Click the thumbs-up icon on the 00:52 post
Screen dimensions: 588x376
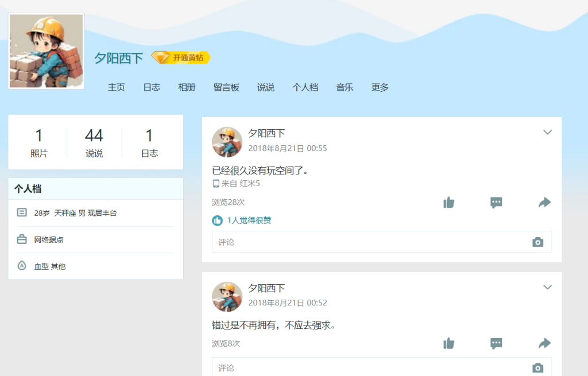tap(449, 343)
